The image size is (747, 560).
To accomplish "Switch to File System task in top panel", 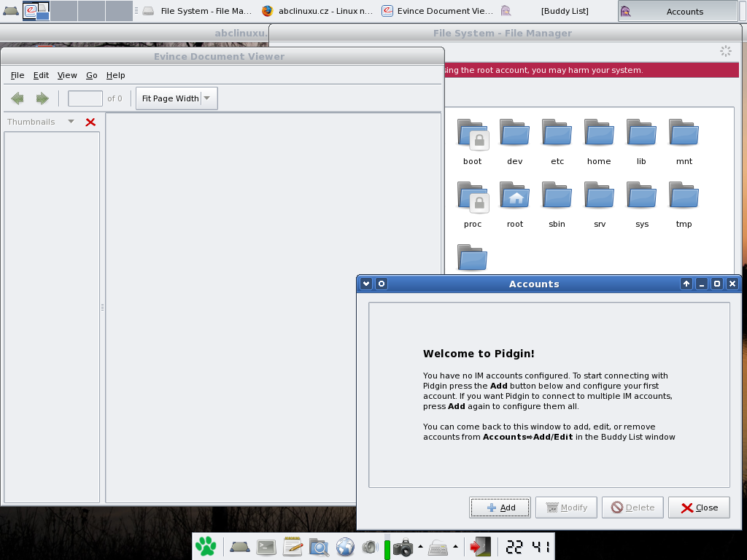I will [198, 10].
